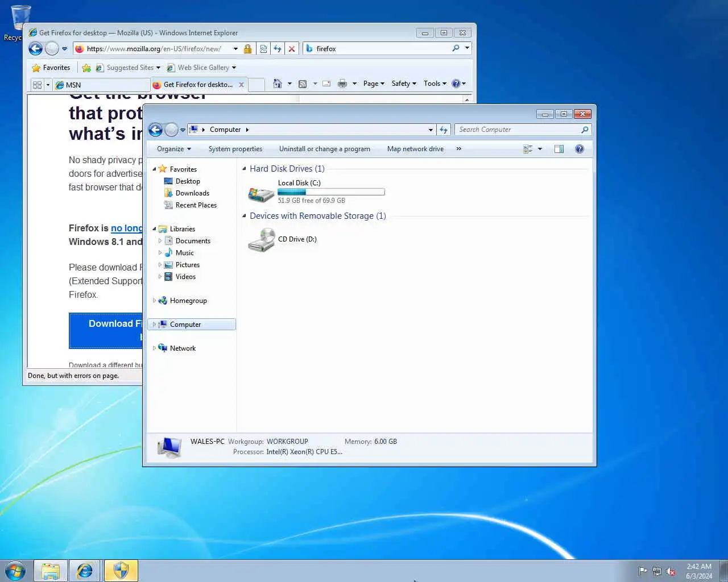Open the Explorer address bar history dropdown
This screenshot has width=728, height=582.
click(431, 130)
